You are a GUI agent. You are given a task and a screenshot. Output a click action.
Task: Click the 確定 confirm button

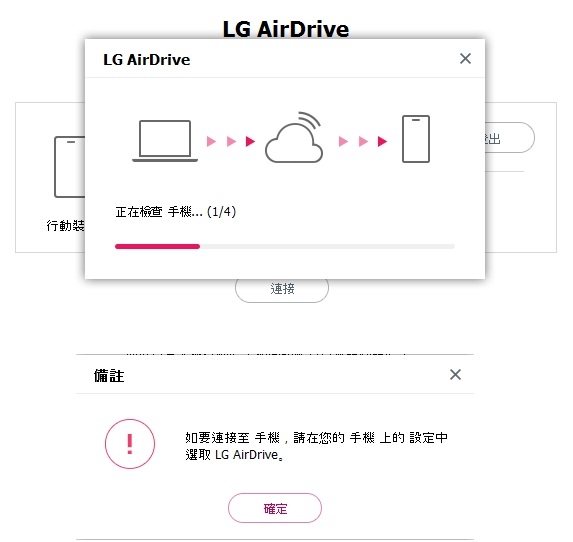pos(275,508)
